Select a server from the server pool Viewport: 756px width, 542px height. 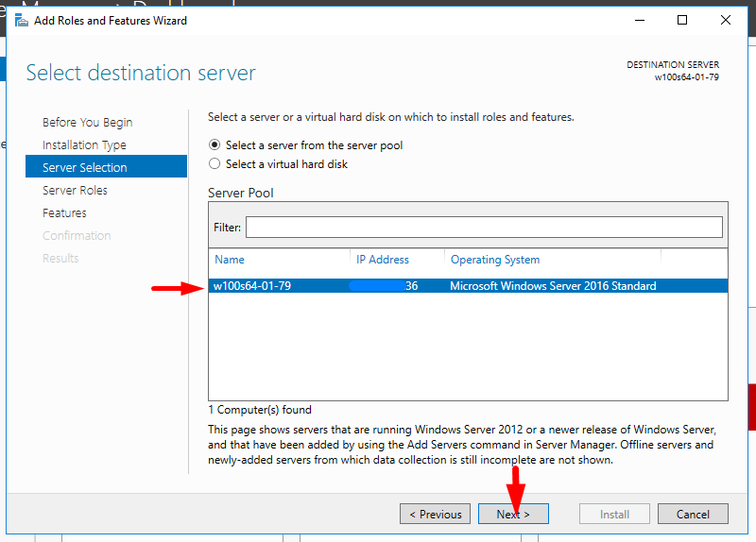(215, 145)
